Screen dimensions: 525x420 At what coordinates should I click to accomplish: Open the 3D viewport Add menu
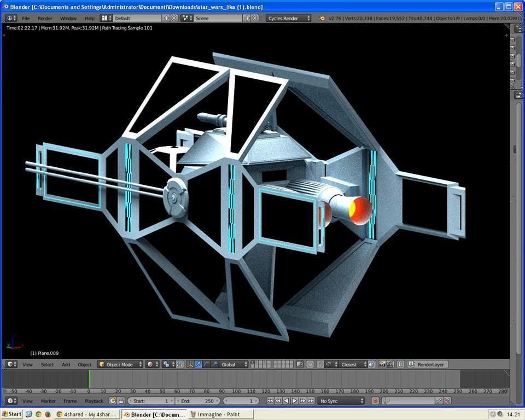pyautogui.click(x=66, y=364)
